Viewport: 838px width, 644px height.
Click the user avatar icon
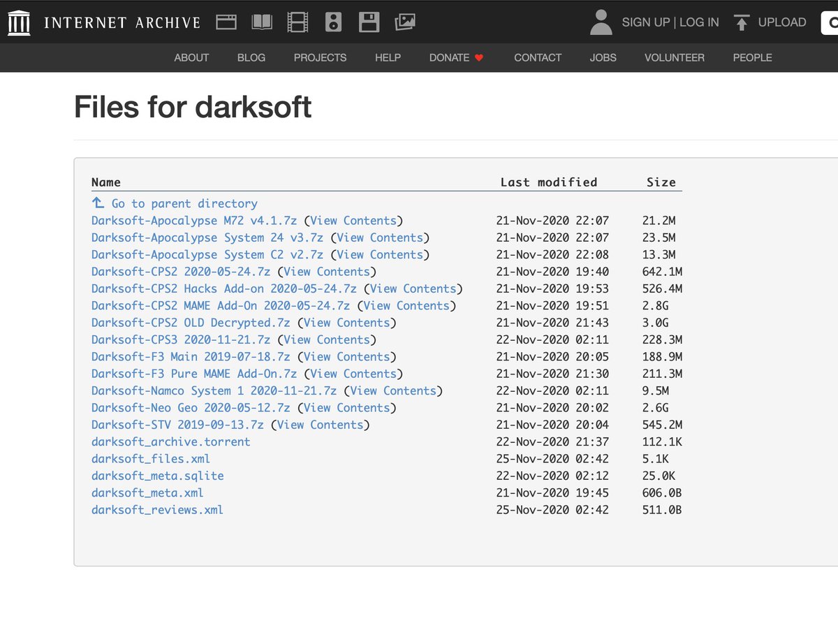[x=601, y=22]
